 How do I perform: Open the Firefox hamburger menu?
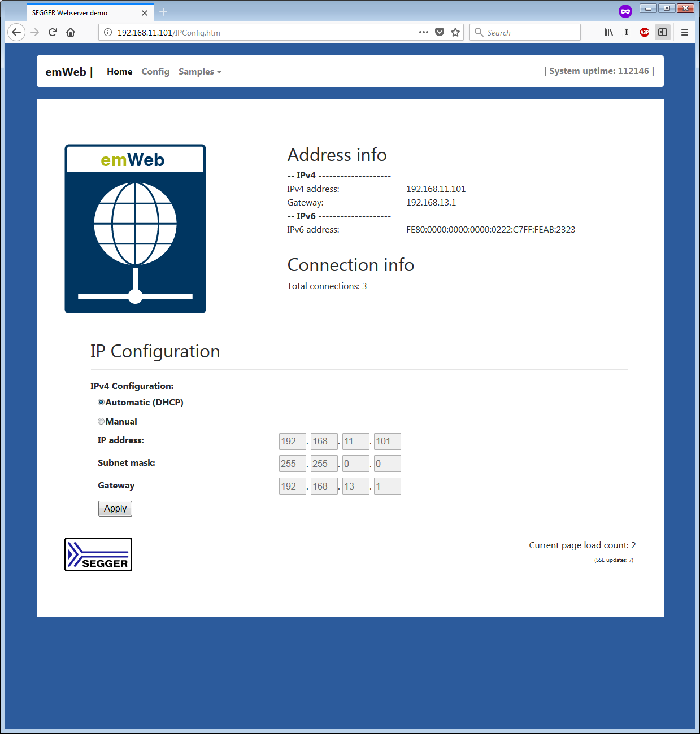[x=684, y=32]
